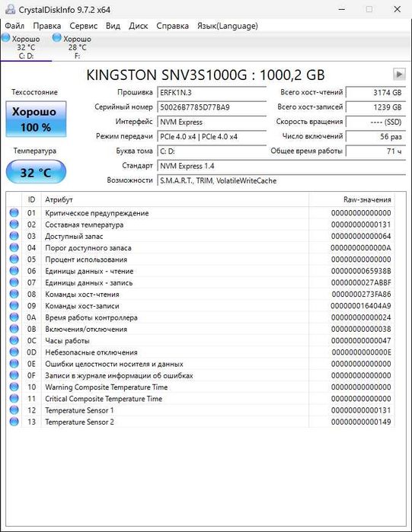Click the CrystalDiskInfo app icon in title bar
The width and height of the screenshot is (412, 532).
pos(10,9)
